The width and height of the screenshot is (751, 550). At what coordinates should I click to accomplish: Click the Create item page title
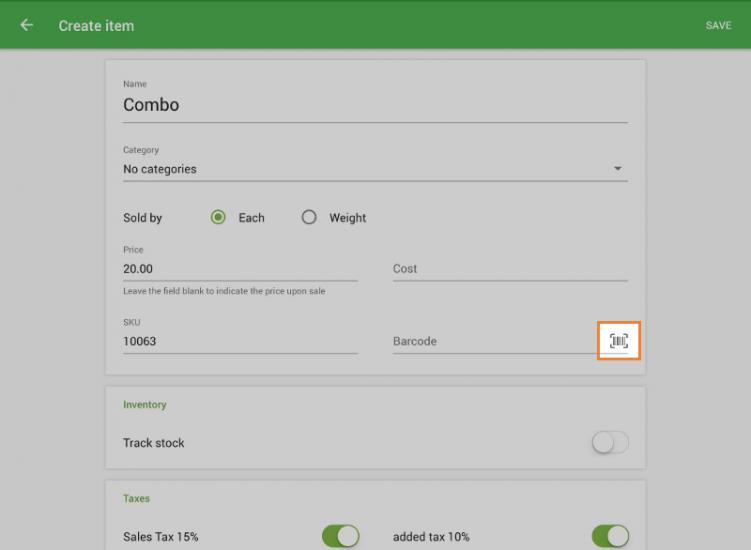coord(96,25)
